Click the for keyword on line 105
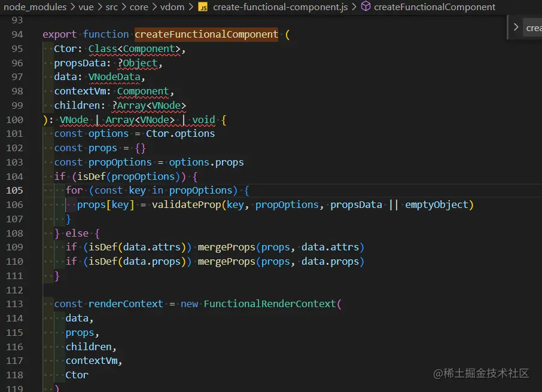The height and width of the screenshot is (392, 542). pos(74,190)
